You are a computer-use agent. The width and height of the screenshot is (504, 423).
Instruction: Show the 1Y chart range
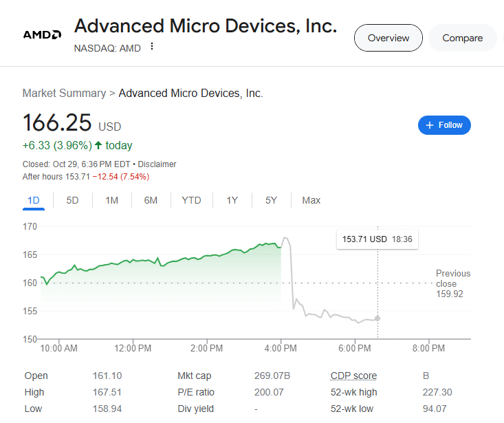pos(232,201)
